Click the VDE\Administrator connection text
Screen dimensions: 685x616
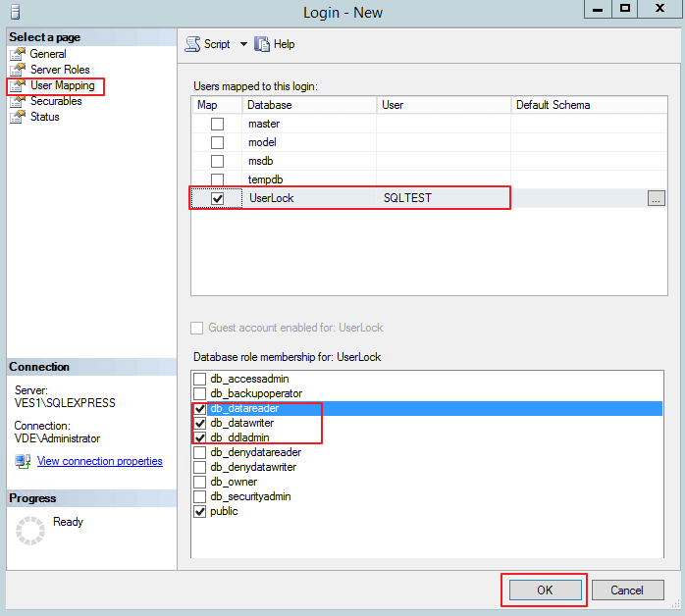57,438
